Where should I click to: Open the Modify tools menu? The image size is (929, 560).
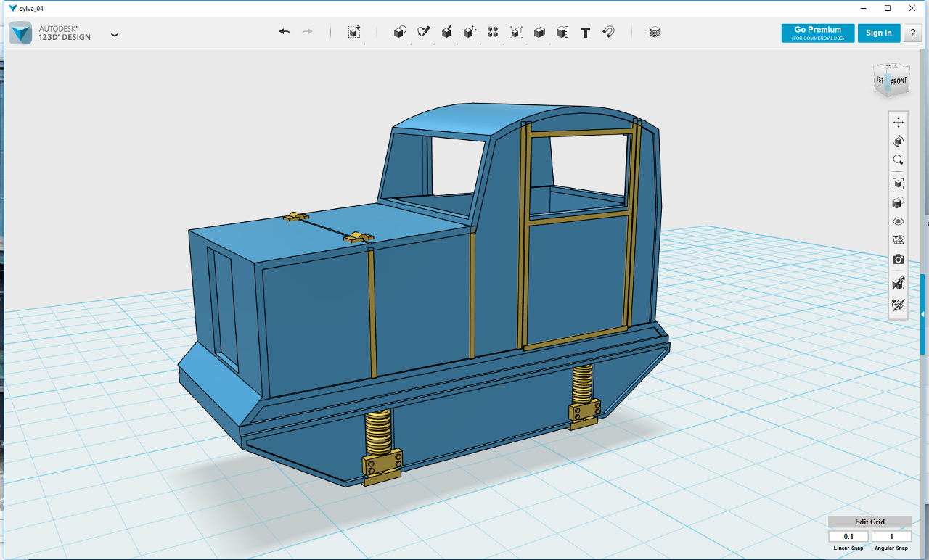pyautogui.click(x=470, y=32)
